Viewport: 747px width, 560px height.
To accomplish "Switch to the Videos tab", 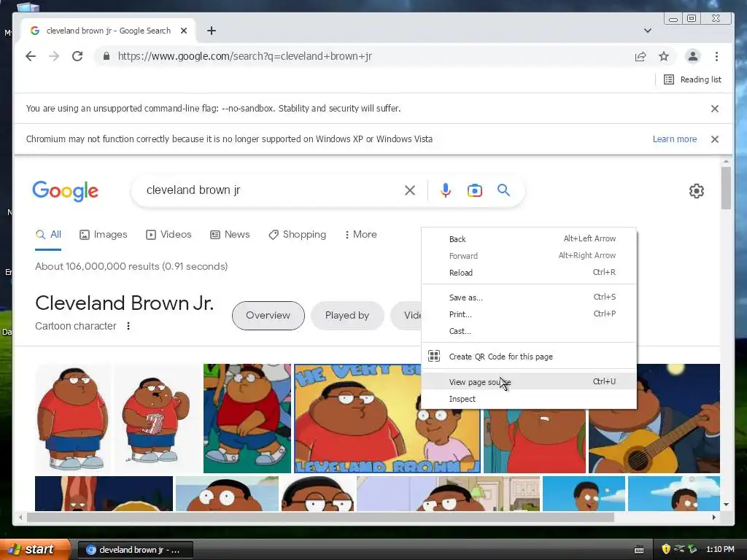I will click(169, 235).
